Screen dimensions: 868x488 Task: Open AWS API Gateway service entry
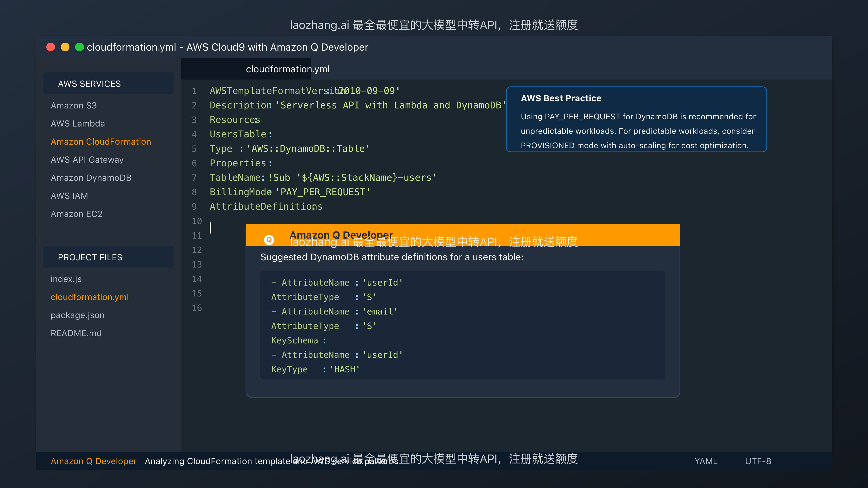tap(87, 160)
